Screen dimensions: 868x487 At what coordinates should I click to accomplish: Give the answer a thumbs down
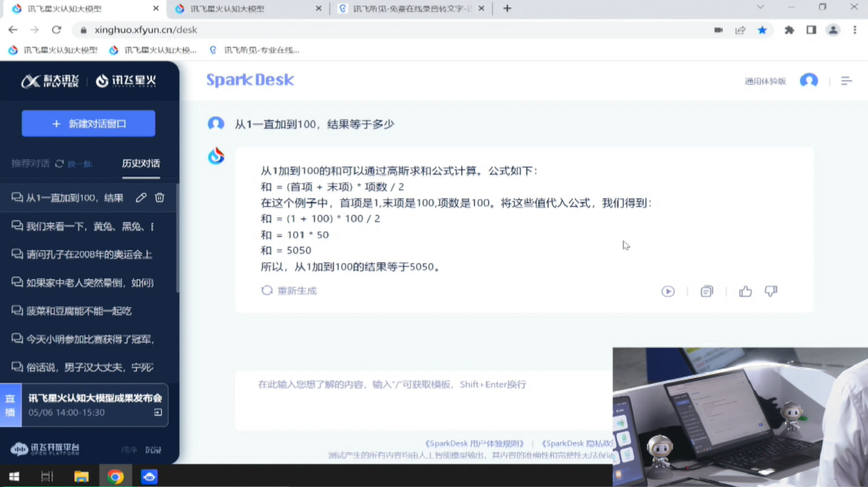771,291
